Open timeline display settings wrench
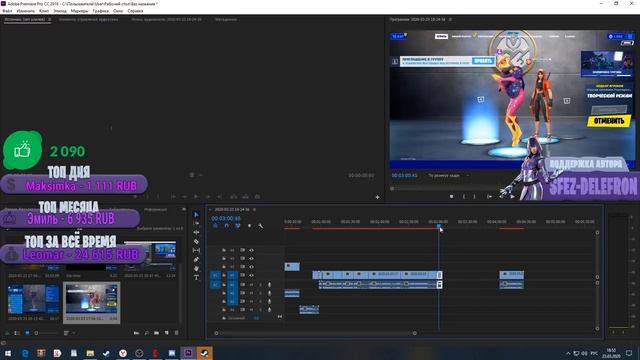 point(260,226)
